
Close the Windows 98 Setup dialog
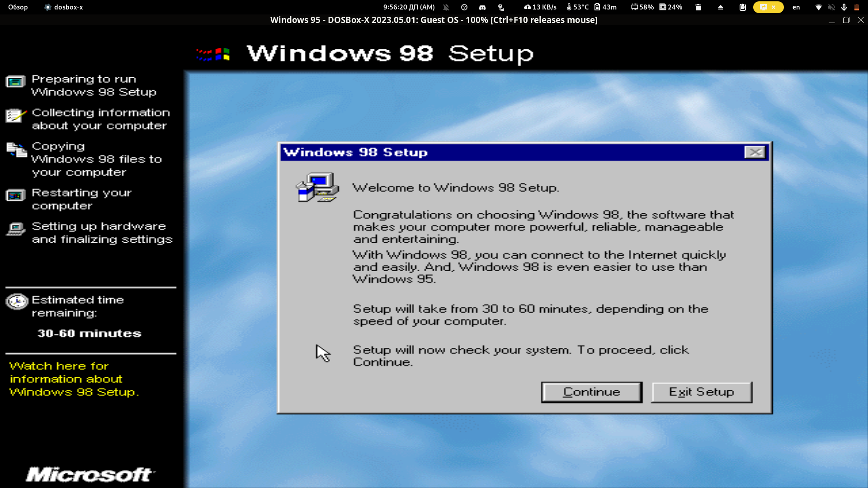[755, 152]
